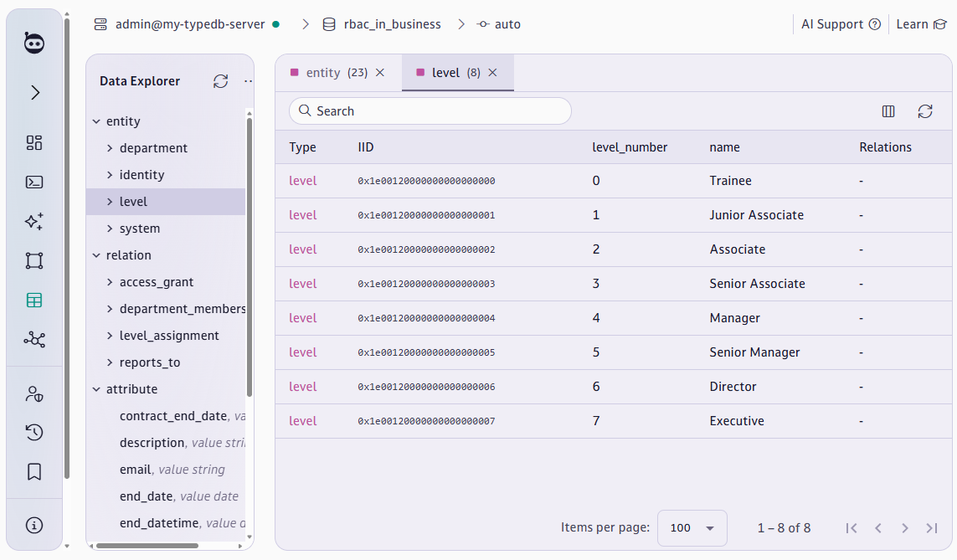Click the Data Explorer horizontal scrollbar
Viewport: 957px width, 560px height.
[147, 546]
